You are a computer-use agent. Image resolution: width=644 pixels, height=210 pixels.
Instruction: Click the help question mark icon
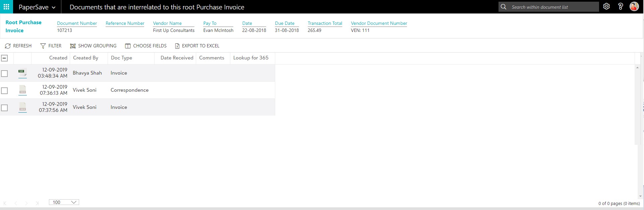tap(620, 6)
